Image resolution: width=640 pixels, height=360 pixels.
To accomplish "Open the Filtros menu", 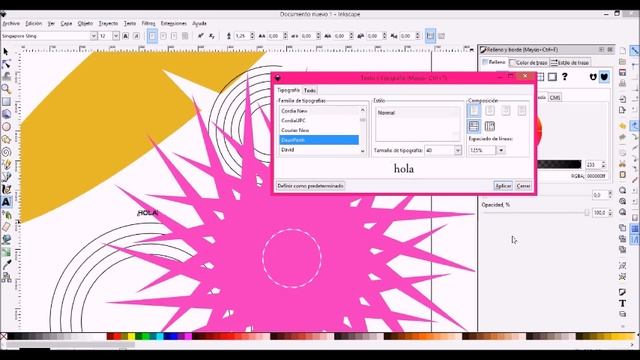I will (x=149, y=23).
